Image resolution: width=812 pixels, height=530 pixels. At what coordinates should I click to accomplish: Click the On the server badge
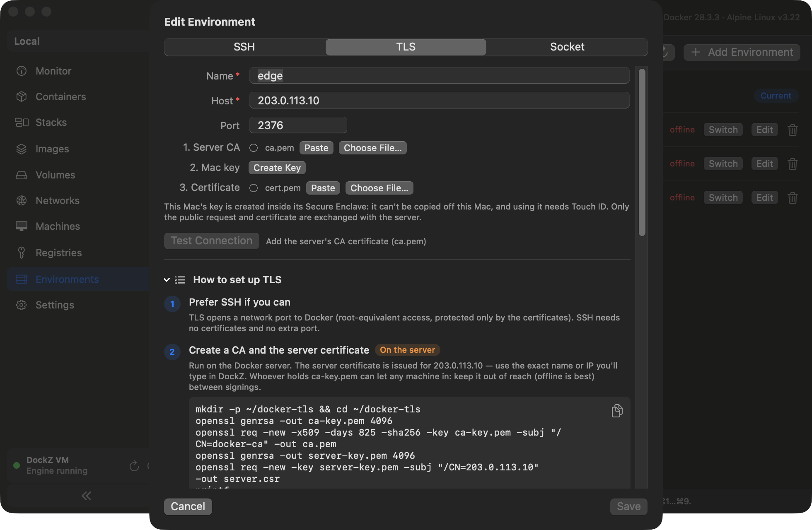coord(407,350)
